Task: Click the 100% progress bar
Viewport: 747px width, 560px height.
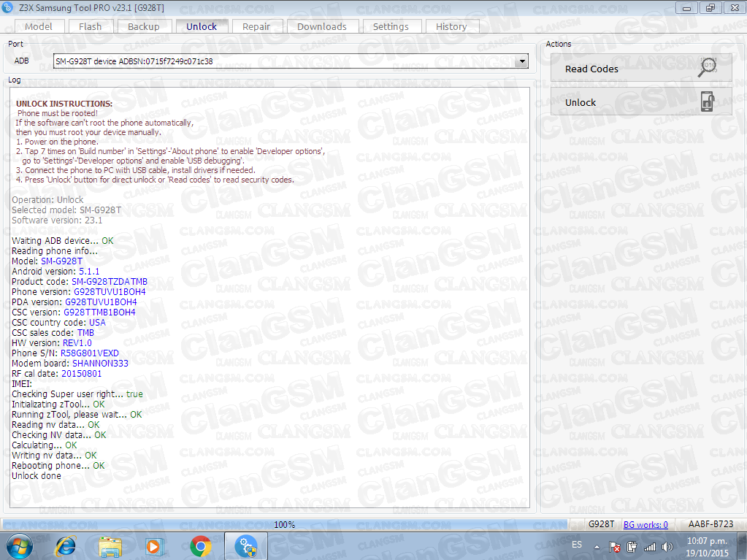Action: click(x=285, y=524)
